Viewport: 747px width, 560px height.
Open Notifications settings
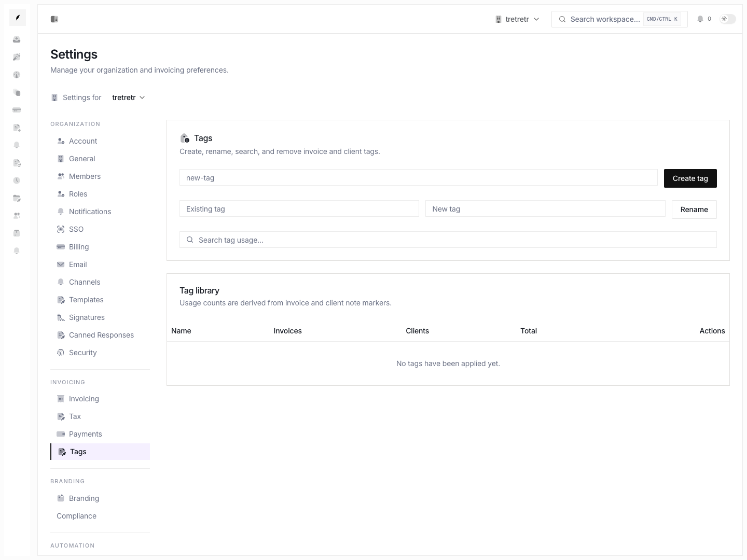tap(100, 212)
